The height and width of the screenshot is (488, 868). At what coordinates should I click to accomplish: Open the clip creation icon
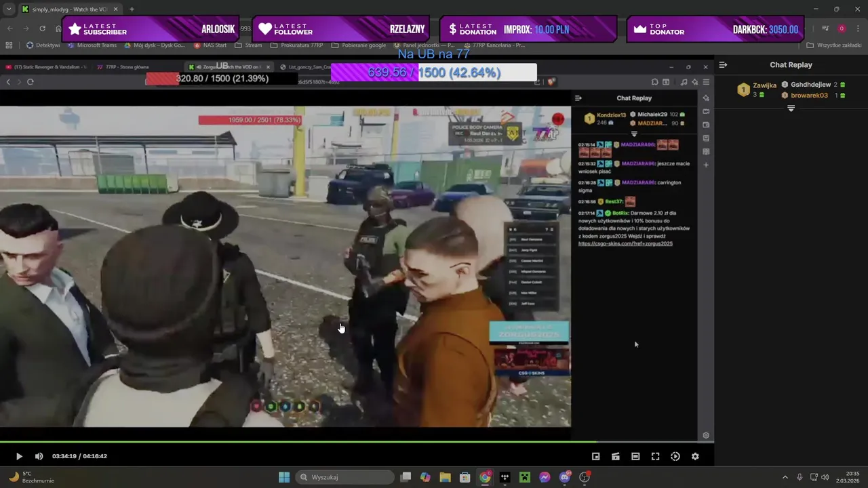click(616, 456)
